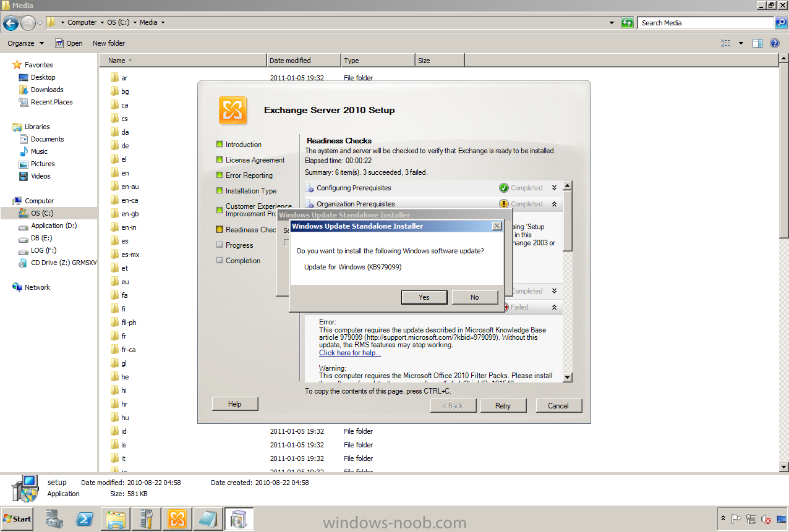Select the Videos library
Screen dimensions: 789x532
tap(41, 176)
